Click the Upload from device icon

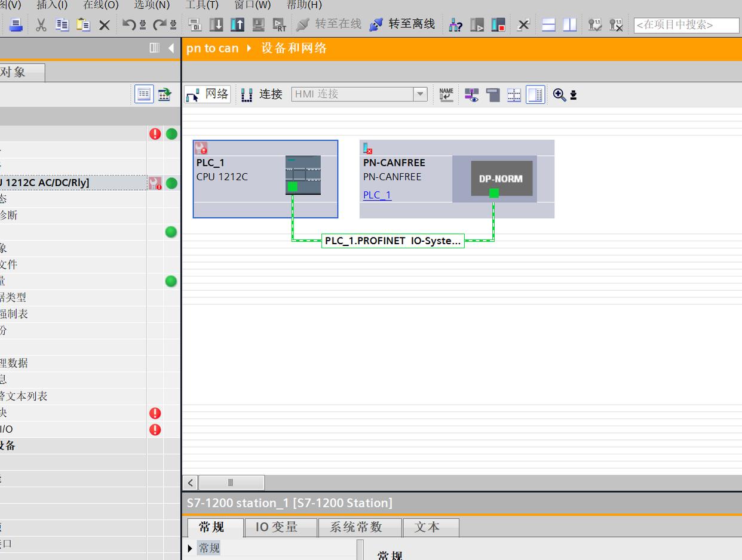coord(237,24)
